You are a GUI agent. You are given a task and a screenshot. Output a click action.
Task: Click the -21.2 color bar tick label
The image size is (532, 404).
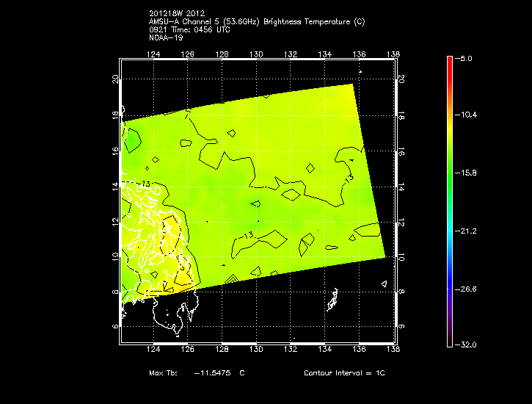tap(468, 231)
